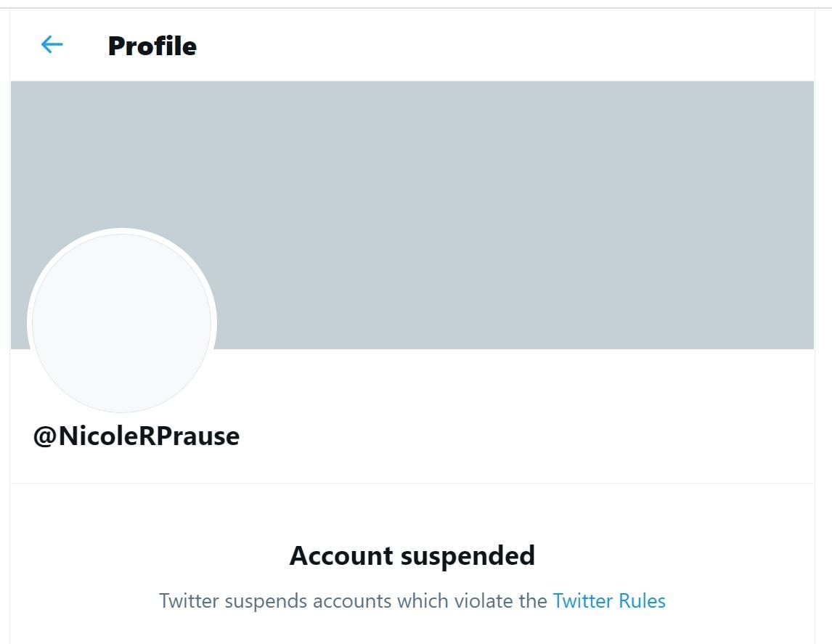The height and width of the screenshot is (644, 832).
Task: Click the divider line below the handle
Action: click(412, 483)
